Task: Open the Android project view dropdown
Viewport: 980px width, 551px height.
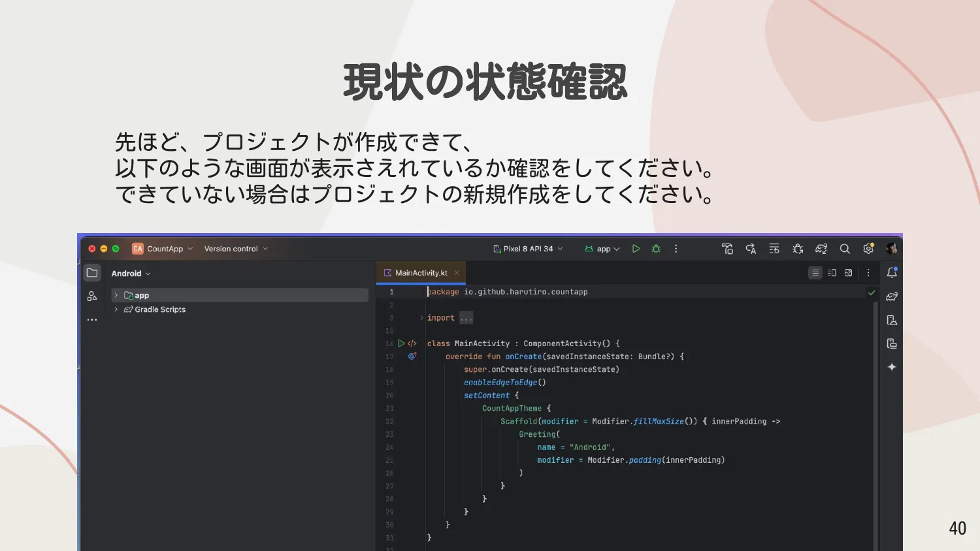Action: pos(131,274)
